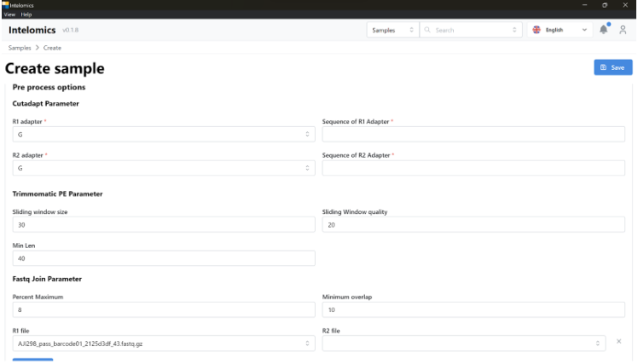This screenshot has height=364, width=638.
Task: Focus the Sliding window size field
Action: tap(164, 225)
